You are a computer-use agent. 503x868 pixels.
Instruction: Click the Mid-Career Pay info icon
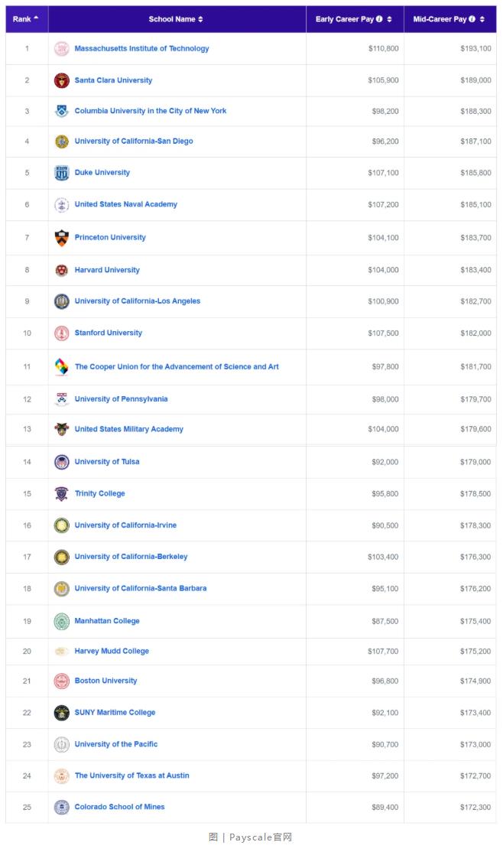[472, 19]
